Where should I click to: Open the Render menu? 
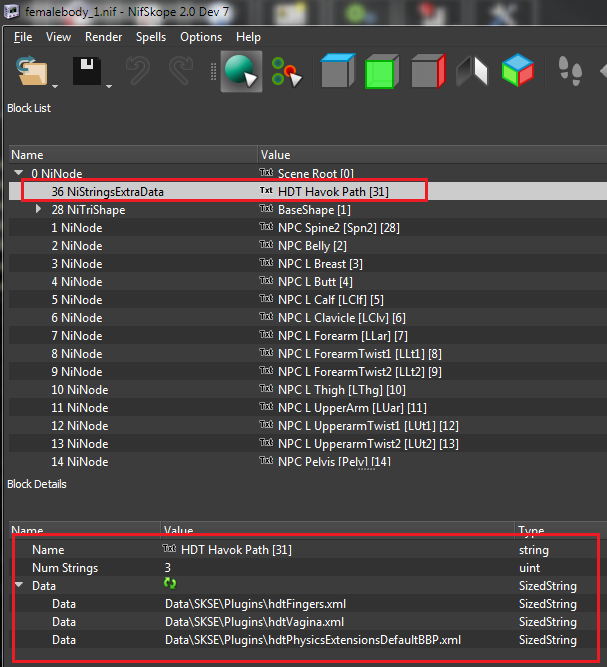click(x=103, y=37)
